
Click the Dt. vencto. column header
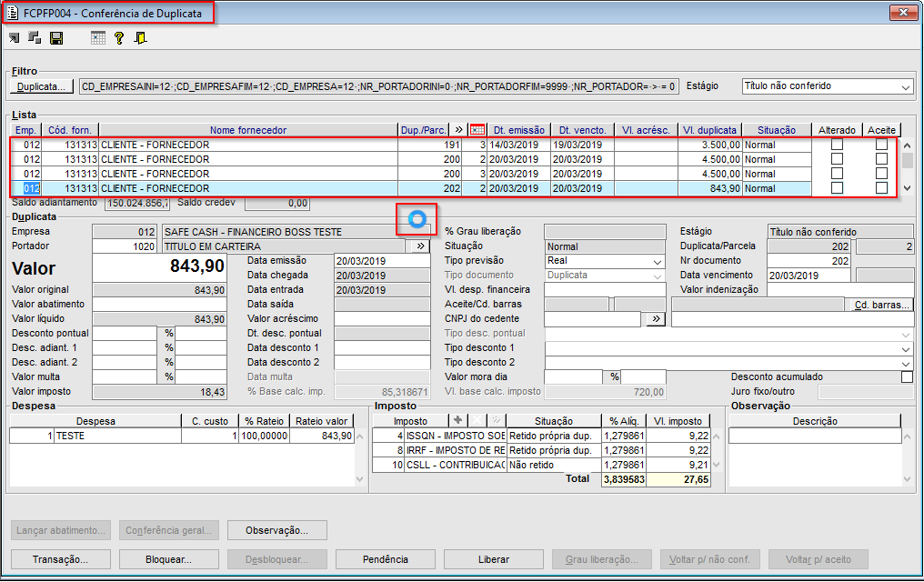pos(582,130)
